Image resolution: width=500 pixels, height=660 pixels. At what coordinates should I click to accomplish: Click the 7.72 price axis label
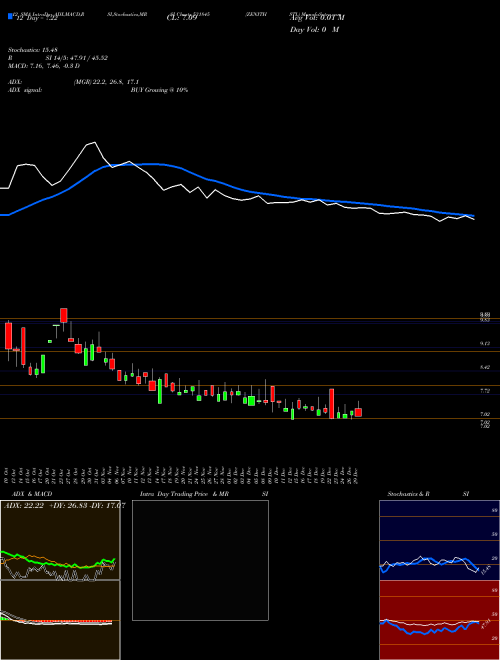(x=485, y=391)
